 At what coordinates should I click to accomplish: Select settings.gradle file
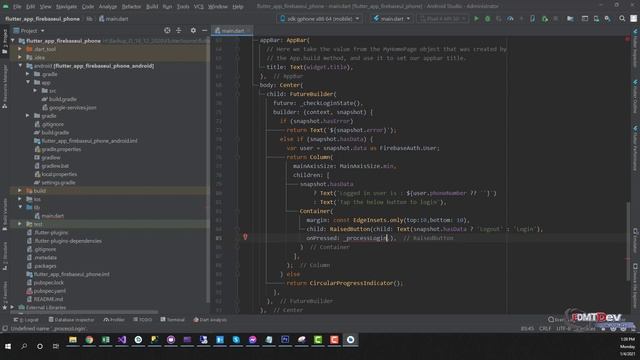(58, 182)
